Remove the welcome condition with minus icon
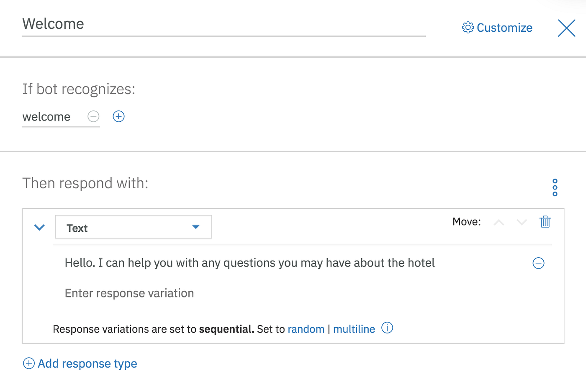Viewport: 586px width, 392px height. coord(93,116)
